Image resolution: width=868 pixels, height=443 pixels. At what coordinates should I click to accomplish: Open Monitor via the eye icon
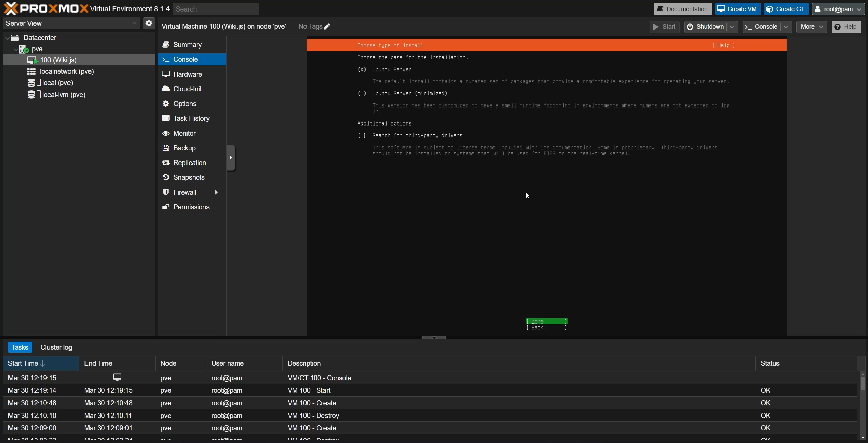(x=166, y=133)
